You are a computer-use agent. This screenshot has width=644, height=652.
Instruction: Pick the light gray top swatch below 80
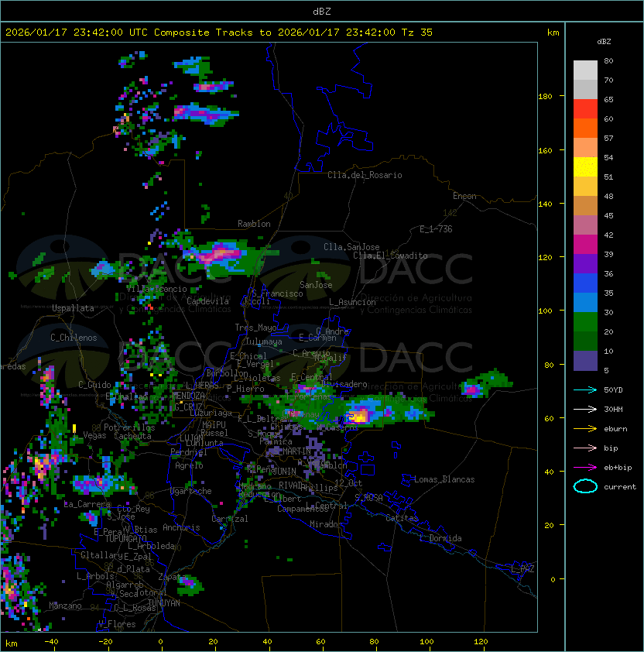[x=585, y=70]
